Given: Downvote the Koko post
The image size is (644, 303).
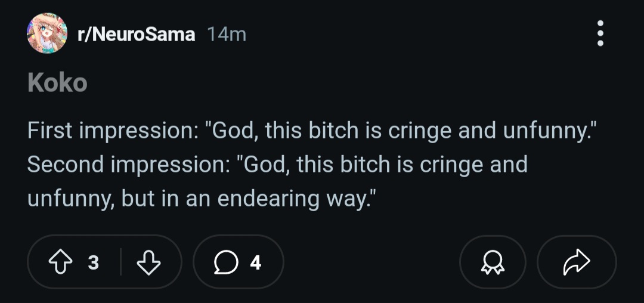Looking at the screenshot, I should pos(148,262).
